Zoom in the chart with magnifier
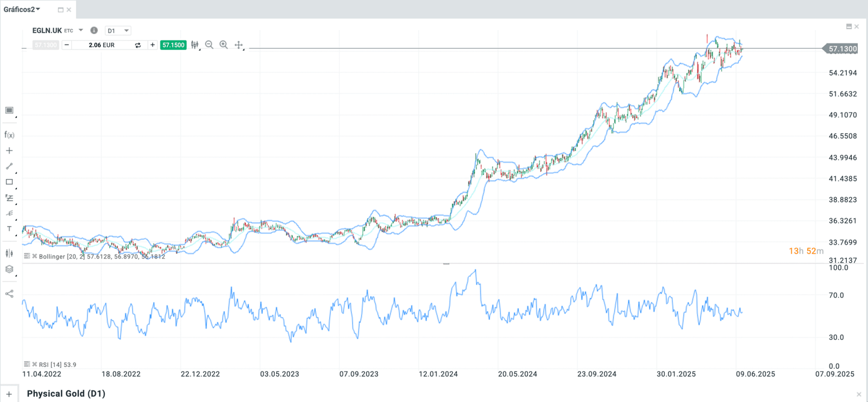Image resolution: width=868 pixels, height=402 pixels. (x=224, y=45)
